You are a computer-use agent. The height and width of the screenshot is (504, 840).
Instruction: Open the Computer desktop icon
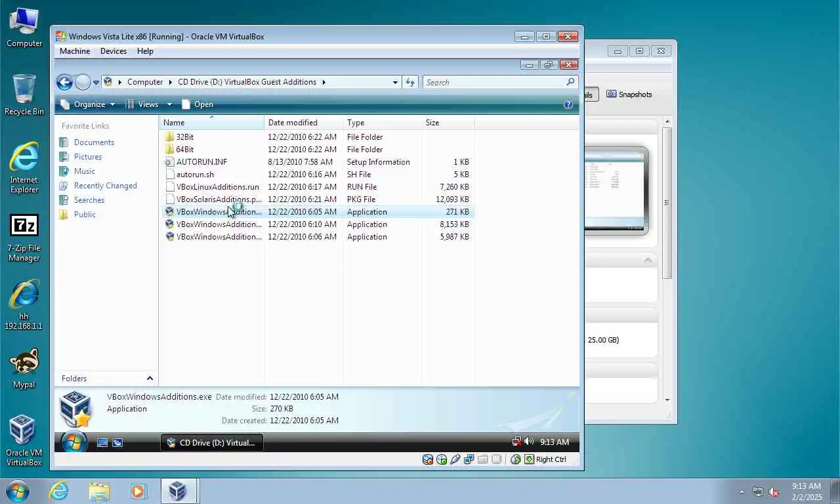click(24, 27)
